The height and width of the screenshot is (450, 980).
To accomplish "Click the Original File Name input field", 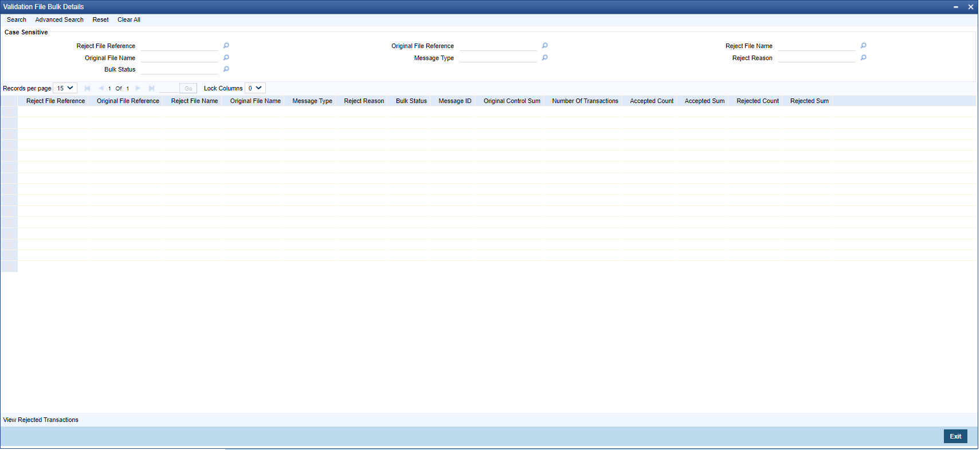I will click(x=179, y=58).
